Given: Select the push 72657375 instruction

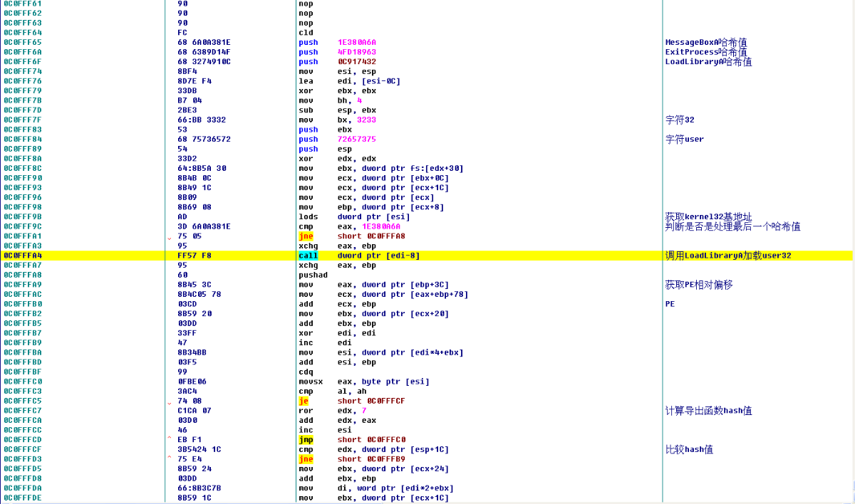Looking at the screenshot, I should (338, 140).
